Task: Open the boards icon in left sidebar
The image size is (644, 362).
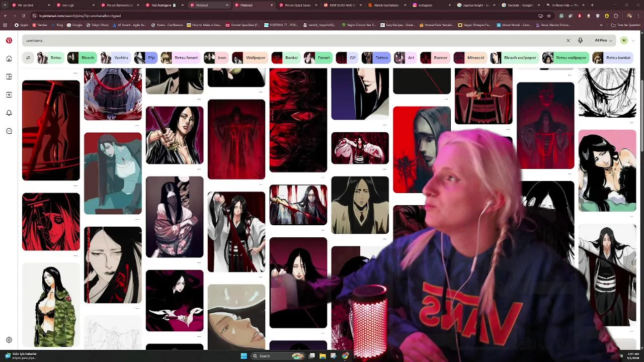Action: click(x=9, y=77)
